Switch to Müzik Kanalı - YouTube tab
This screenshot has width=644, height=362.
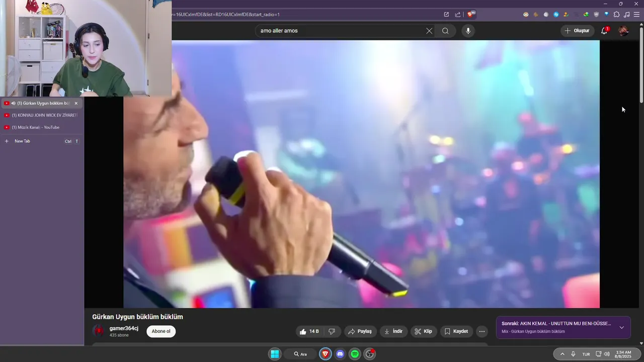42,127
